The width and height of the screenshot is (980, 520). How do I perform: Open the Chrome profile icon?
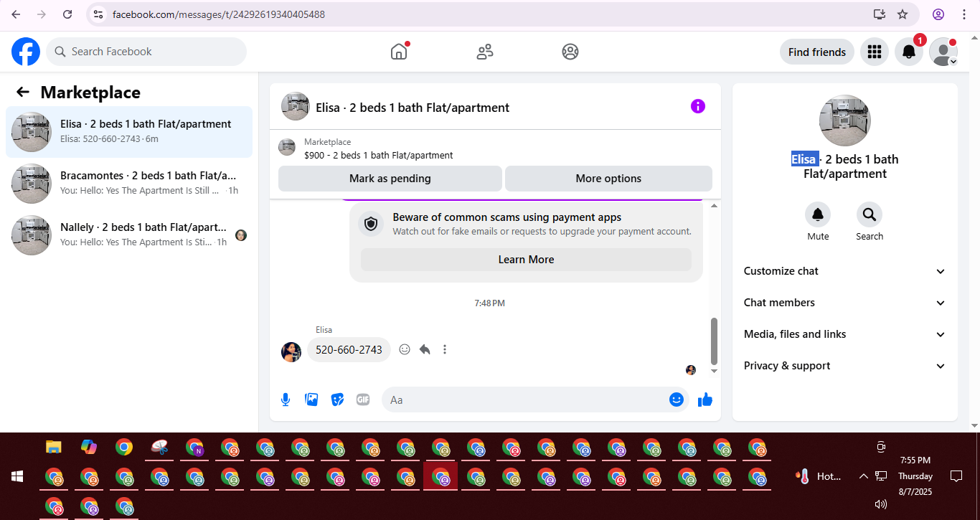(x=938, y=14)
